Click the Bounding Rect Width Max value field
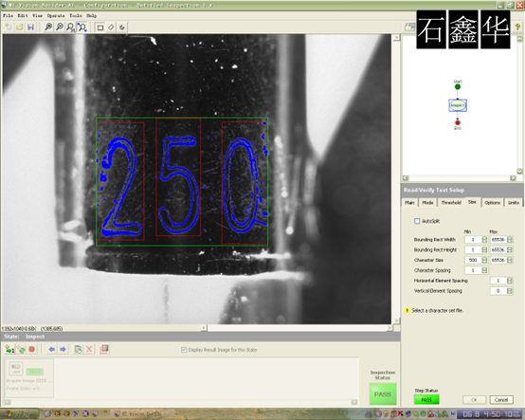Image resolution: width=525 pixels, height=420 pixels. pyautogui.click(x=498, y=240)
